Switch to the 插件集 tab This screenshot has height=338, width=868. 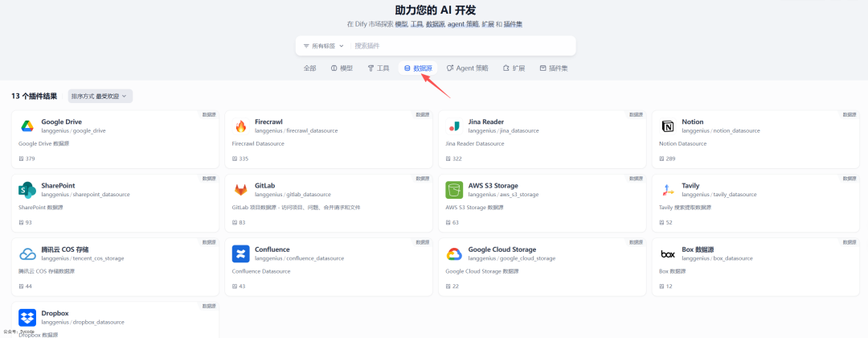tap(554, 68)
